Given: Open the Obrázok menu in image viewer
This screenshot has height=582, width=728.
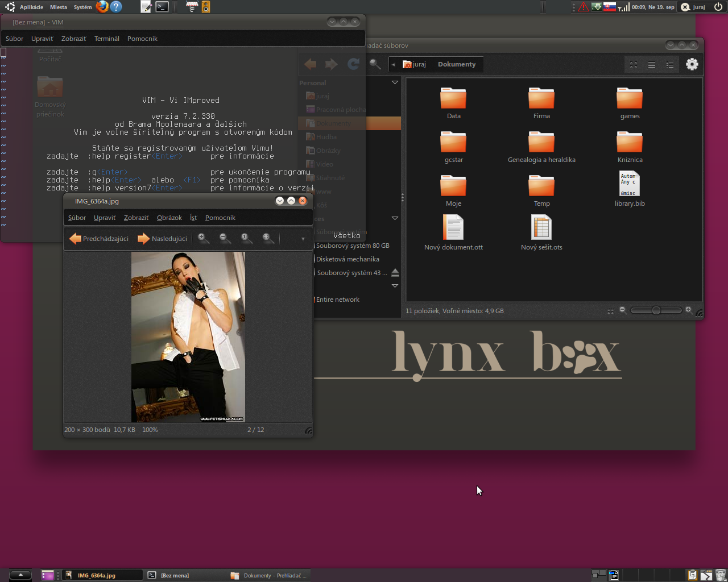Looking at the screenshot, I should 169,218.
